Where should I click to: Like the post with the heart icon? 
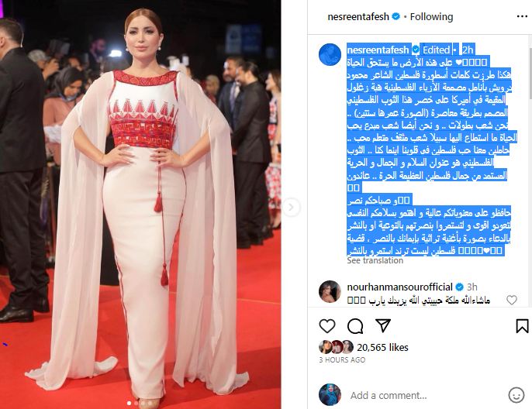[x=327, y=326]
